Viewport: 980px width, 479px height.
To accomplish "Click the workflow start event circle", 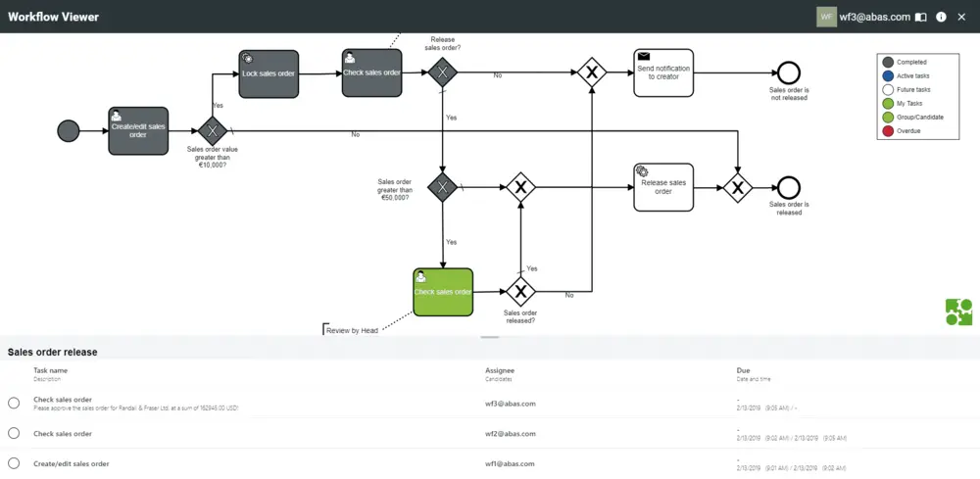I will [x=69, y=131].
